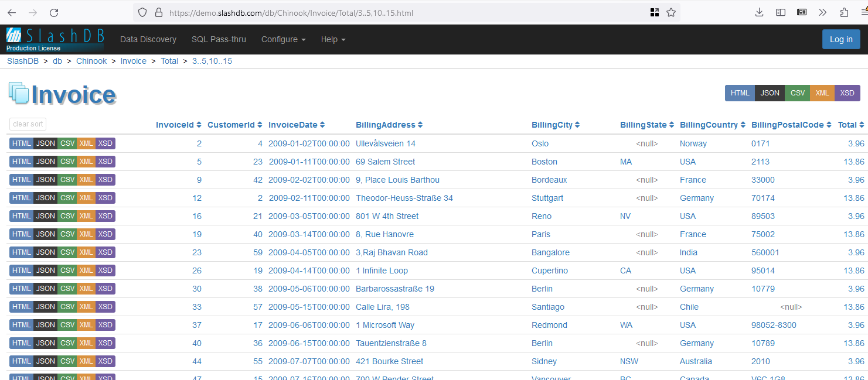Click address Barbarossastraße 19
The image size is (868, 380).
(395, 289)
